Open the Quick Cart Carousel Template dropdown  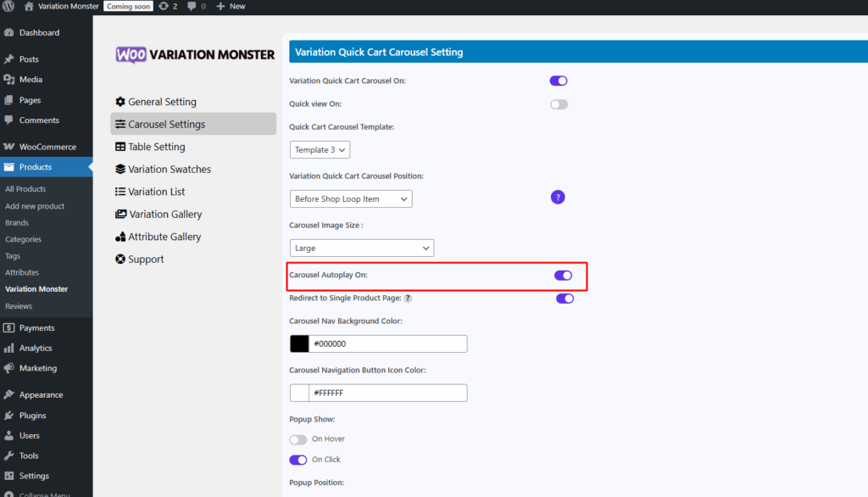click(x=320, y=149)
